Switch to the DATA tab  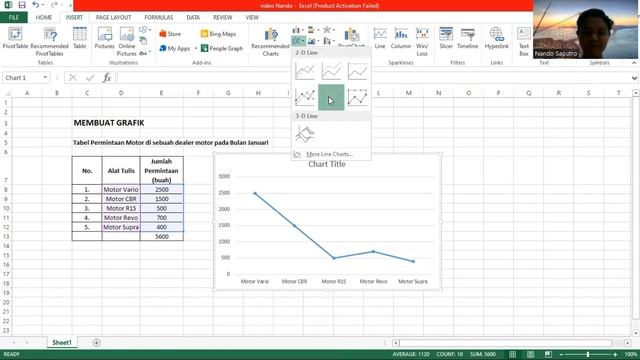click(193, 18)
